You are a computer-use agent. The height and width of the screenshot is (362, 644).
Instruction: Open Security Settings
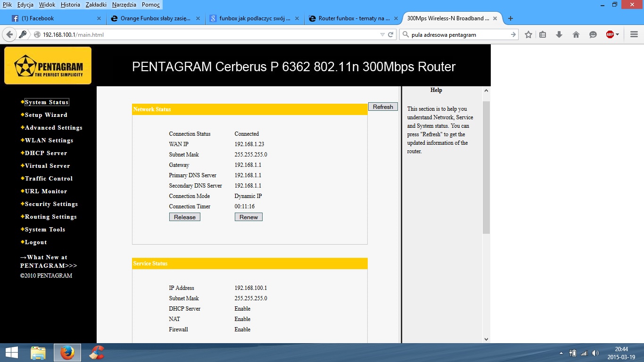(51, 204)
